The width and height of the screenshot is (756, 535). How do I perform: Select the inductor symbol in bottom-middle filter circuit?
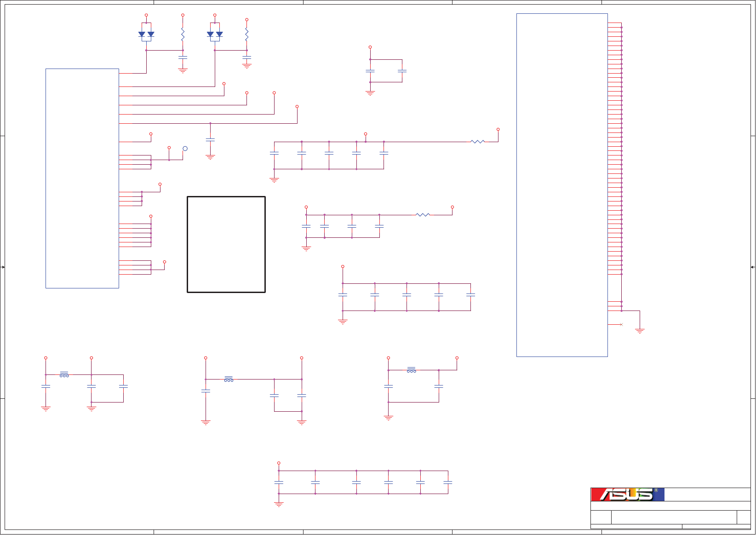229,379
